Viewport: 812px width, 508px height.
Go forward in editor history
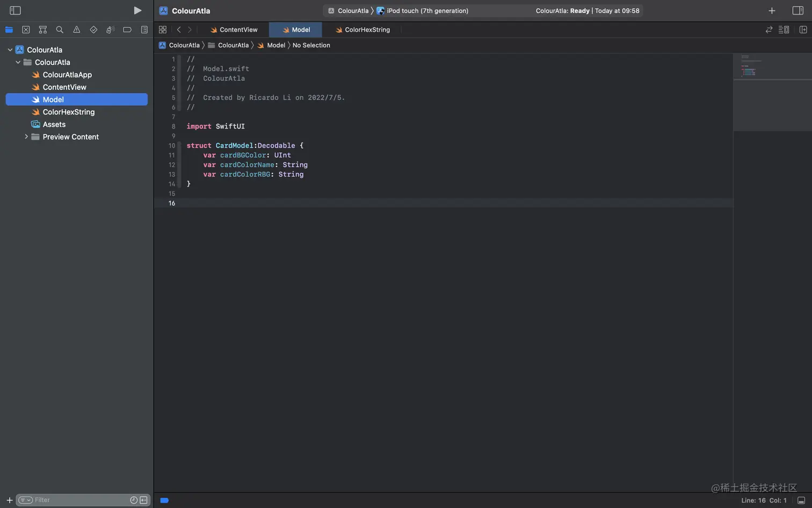click(x=190, y=30)
